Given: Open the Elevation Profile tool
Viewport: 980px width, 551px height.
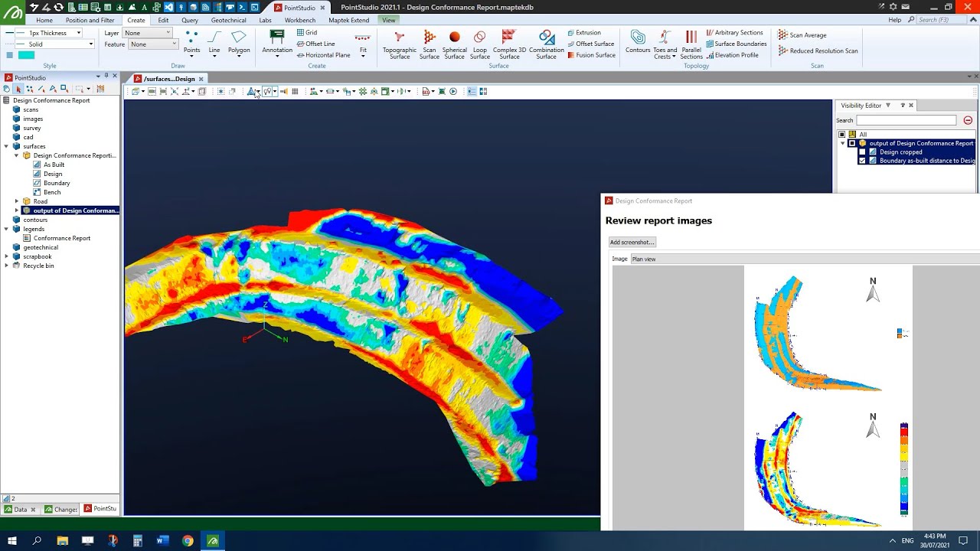Looking at the screenshot, I should pyautogui.click(x=732, y=55).
